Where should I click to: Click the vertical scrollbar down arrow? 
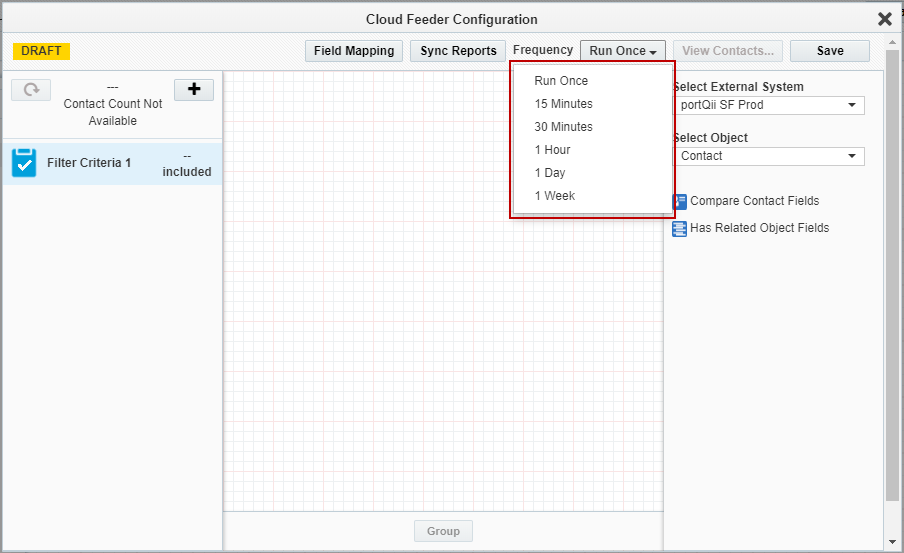coord(893,542)
